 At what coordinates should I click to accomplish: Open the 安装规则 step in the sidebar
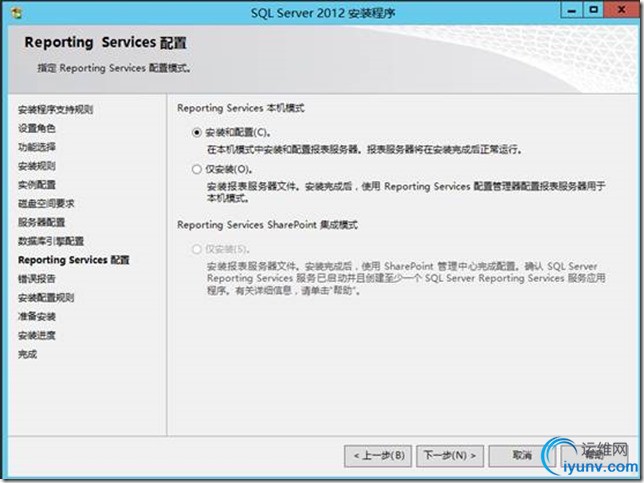[x=37, y=166]
